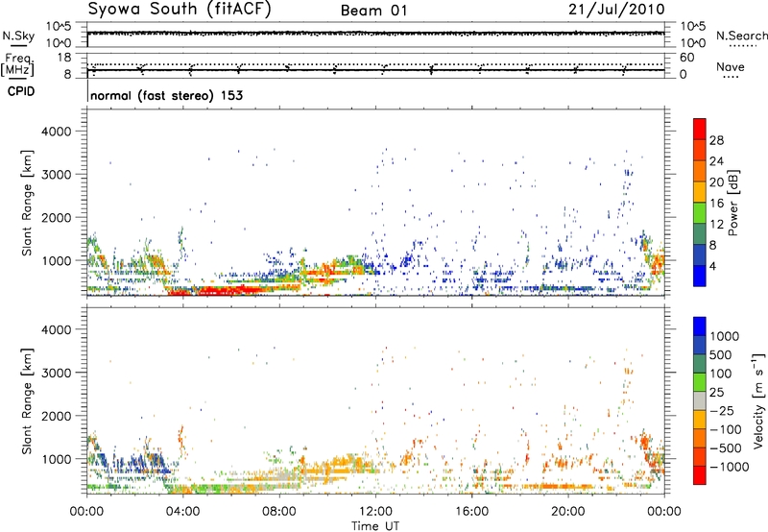The height and width of the screenshot is (532, 768).
Task: Click the 'Freq. [MHz]' label
Action: pos(19,64)
